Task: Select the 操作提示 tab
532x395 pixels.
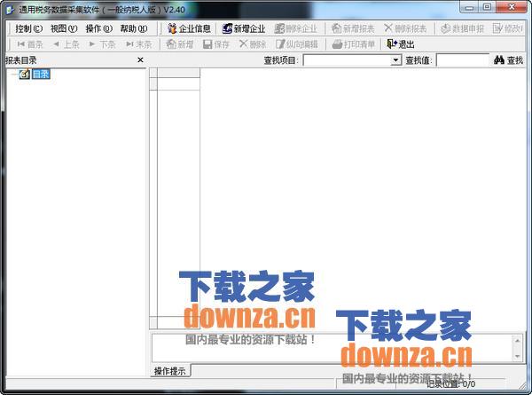Action: 169,371
